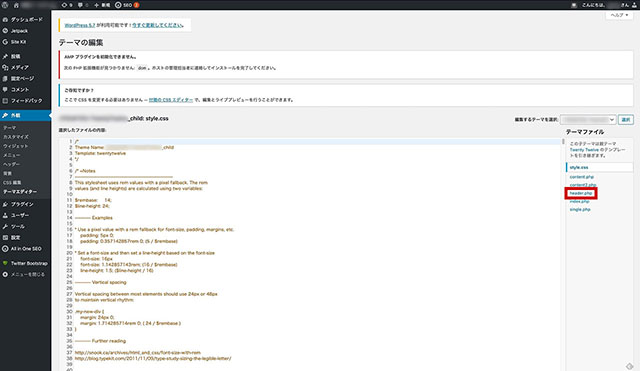The height and width of the screenshot is (371, 640).
Task: Click the notification icon beside こんにちは
Action: point(574,5)
